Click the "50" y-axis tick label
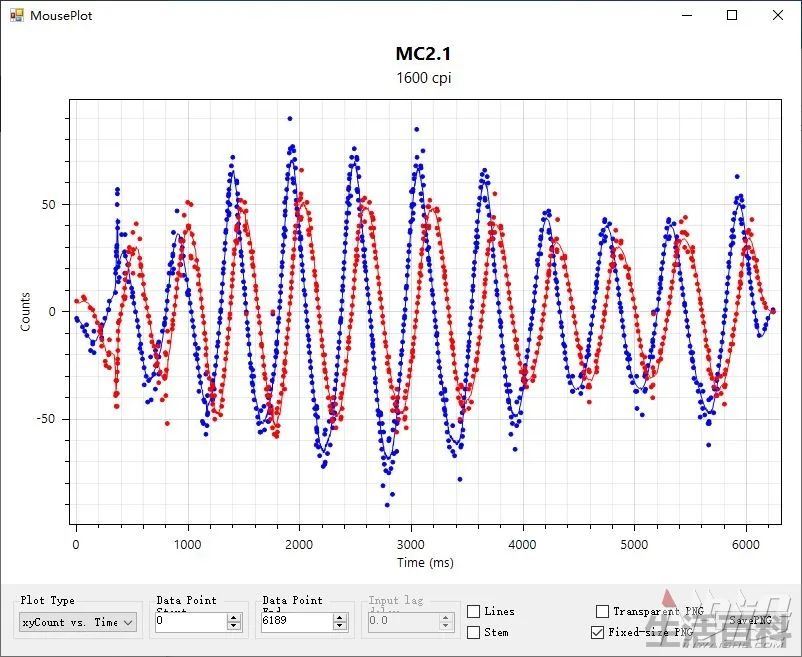This screenshot has width=802, height=657. (49, 205)
